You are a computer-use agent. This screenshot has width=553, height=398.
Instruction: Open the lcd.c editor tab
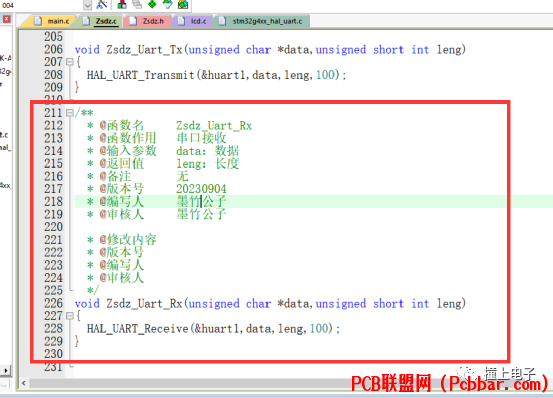pyautogui.click(x=193, y=21)
